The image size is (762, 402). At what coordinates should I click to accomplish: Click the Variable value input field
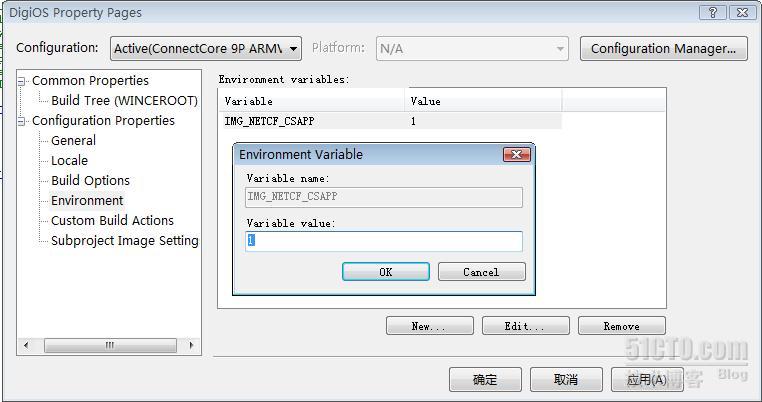(x=384, y=241)
